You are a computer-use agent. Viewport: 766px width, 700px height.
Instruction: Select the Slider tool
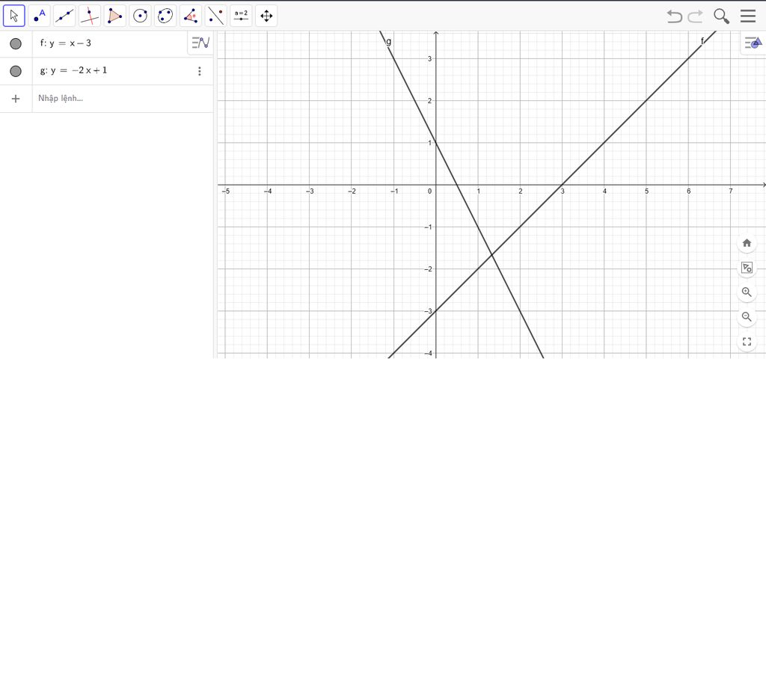[242, 16]
